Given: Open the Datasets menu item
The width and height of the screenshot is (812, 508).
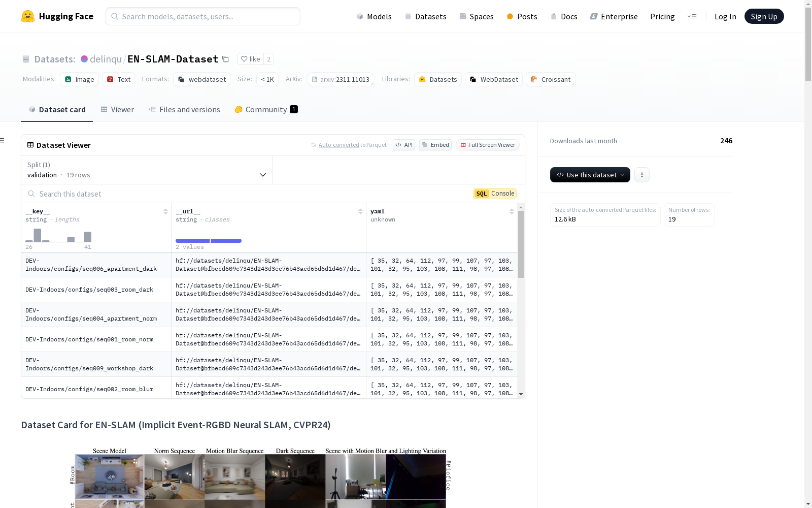Looking at the screenshot, I should click(x=425, y=16).
